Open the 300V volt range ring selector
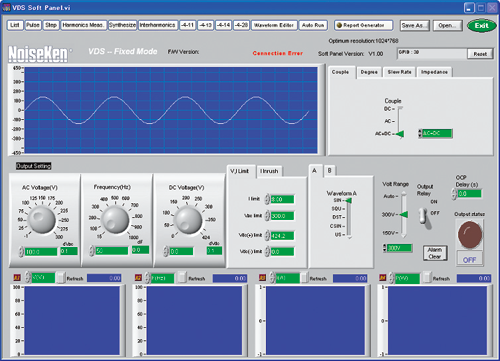This screenshot has height=361, width=500. click(x=397, y=248)
